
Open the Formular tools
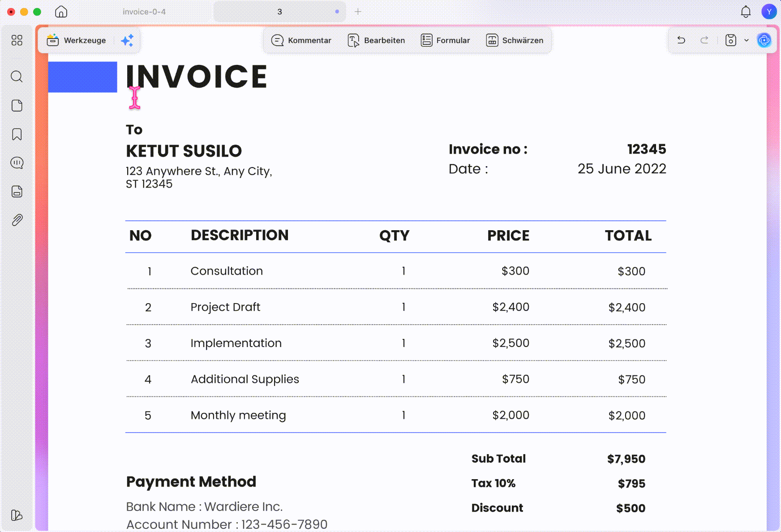point(446,40)
